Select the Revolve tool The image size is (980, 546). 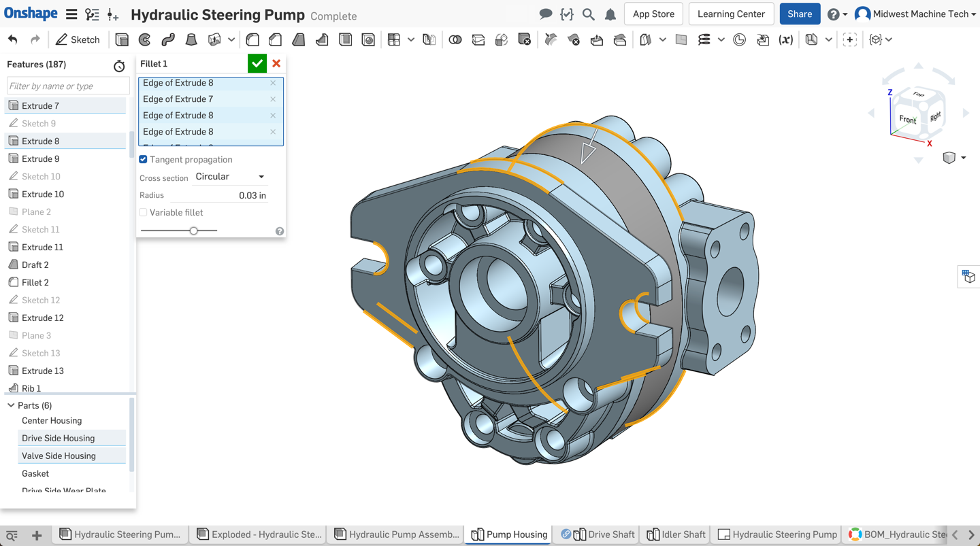(x=145, y=39)
